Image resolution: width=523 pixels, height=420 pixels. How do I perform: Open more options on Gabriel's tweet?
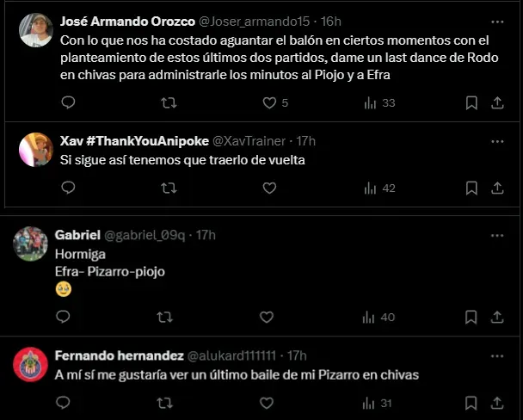(497, 235)
